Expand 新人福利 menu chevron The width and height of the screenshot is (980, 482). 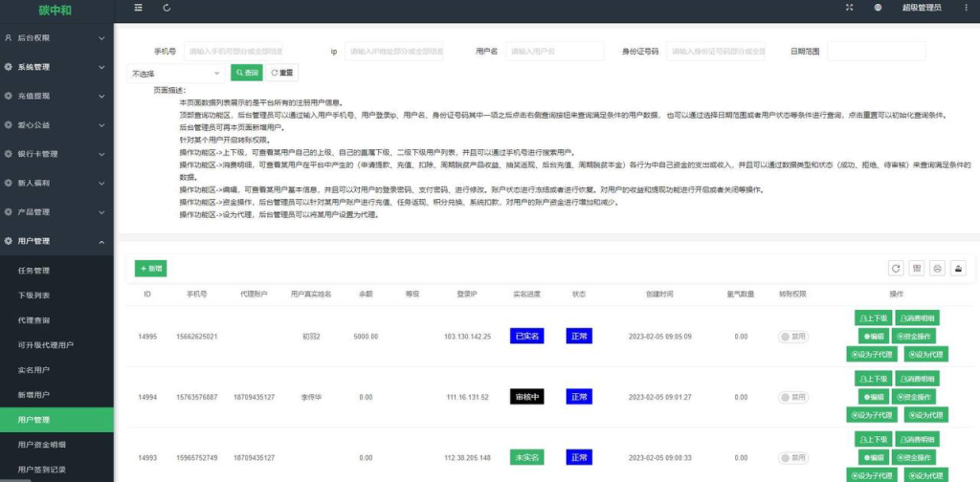[x=101, y=184]
